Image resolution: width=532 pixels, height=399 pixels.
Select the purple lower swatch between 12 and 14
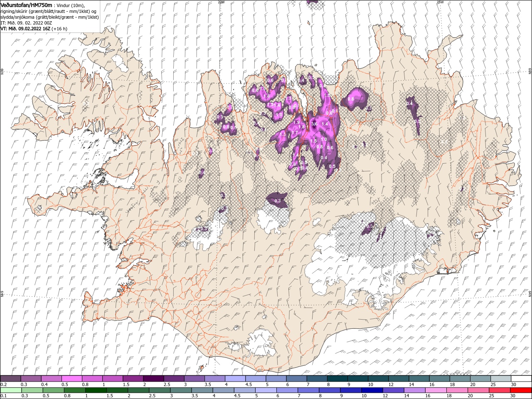(393, 390)
